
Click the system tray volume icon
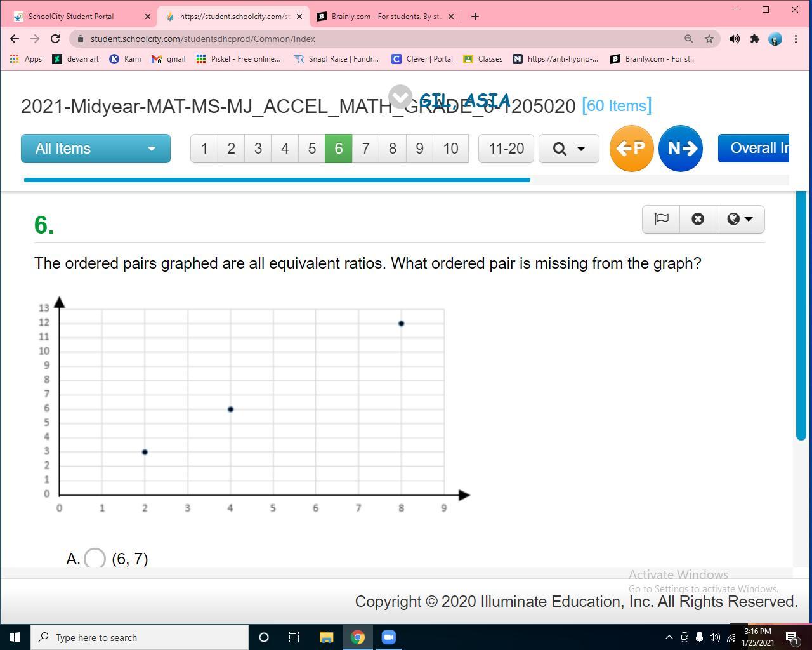(x=715, y=637)
